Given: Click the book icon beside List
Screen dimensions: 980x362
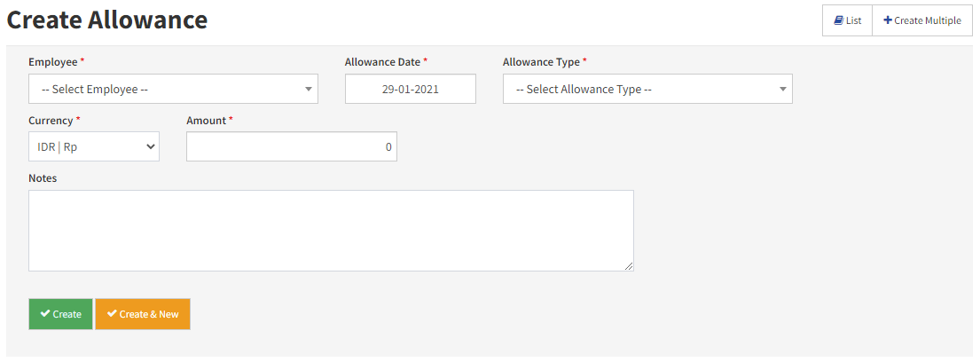Looking at the screenshot, I should click(x=838, y=20).
